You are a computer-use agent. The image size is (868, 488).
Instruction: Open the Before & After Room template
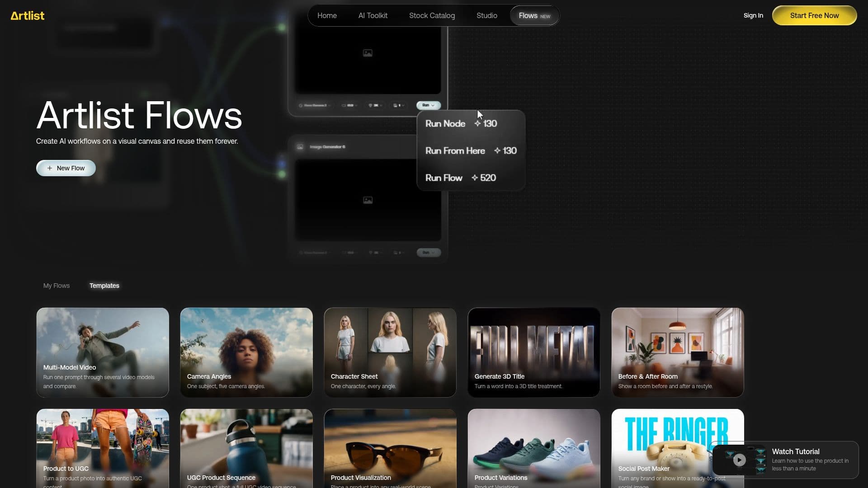[678, 352]
